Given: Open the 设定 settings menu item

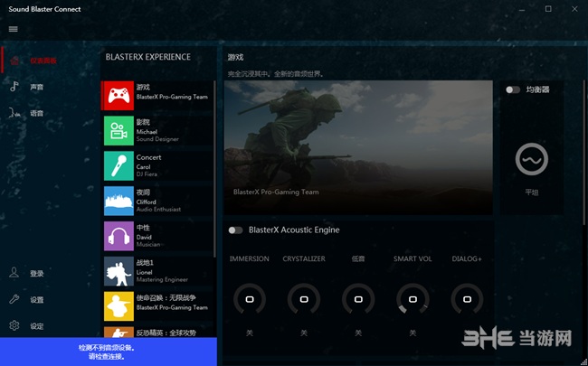Looking at the screenshot, I should (x=37, y=326).
